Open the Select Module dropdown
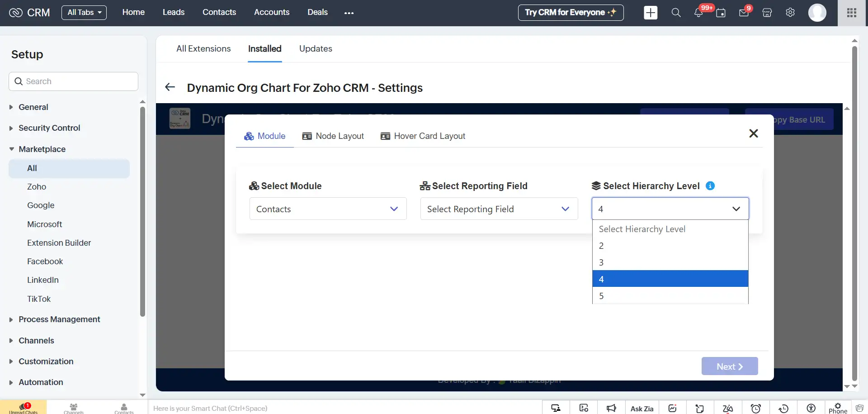This screenshot has width=868, height=414. coord(328,209)
